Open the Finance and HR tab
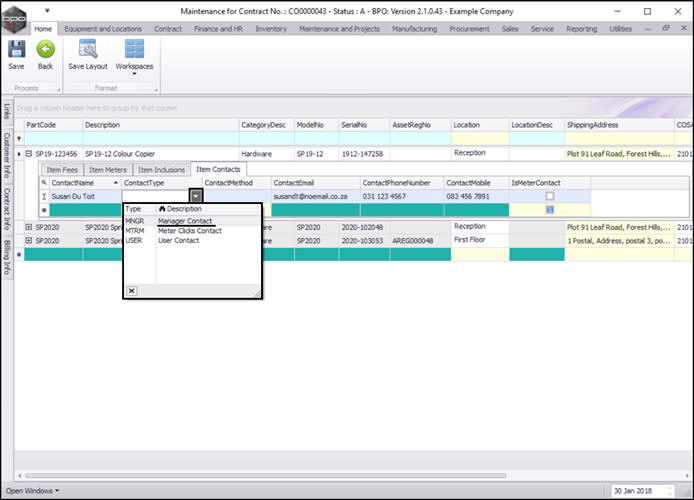Image resolution: width=694 pixels, height=500 pixels. [218, 29]
